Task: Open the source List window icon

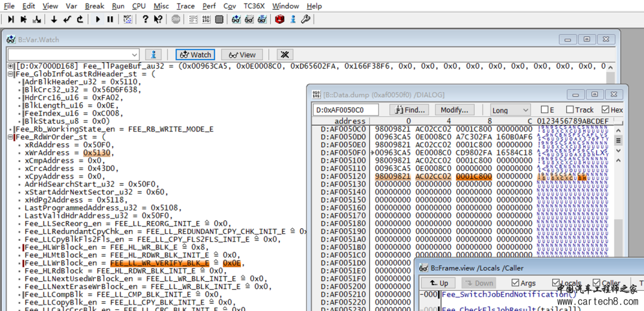Action: click(193, 19)
